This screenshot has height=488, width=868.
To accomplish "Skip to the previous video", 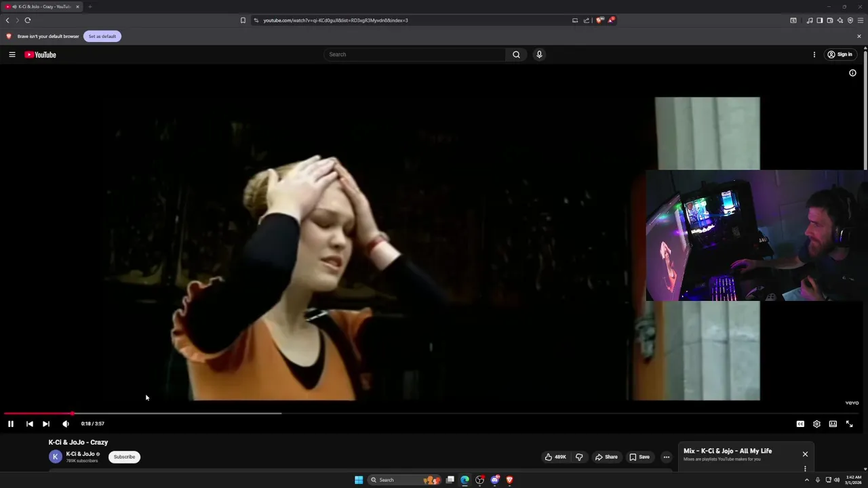I will point(29,424).
